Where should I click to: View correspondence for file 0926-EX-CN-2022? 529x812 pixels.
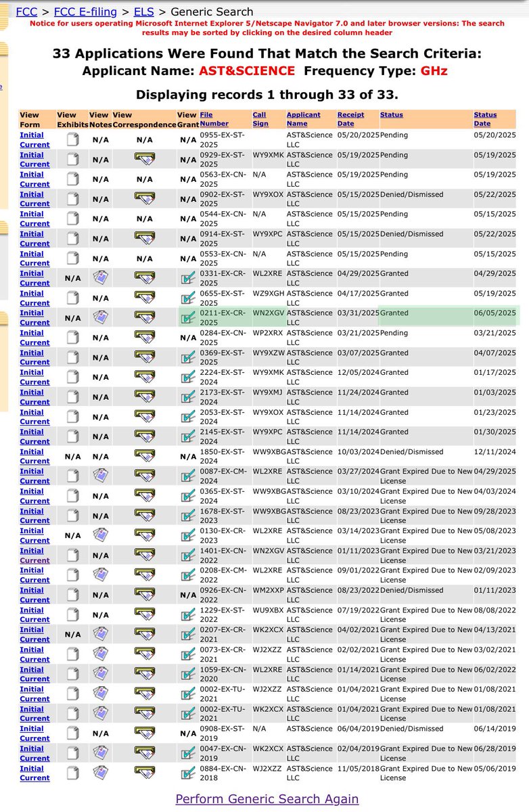(144, 595)
